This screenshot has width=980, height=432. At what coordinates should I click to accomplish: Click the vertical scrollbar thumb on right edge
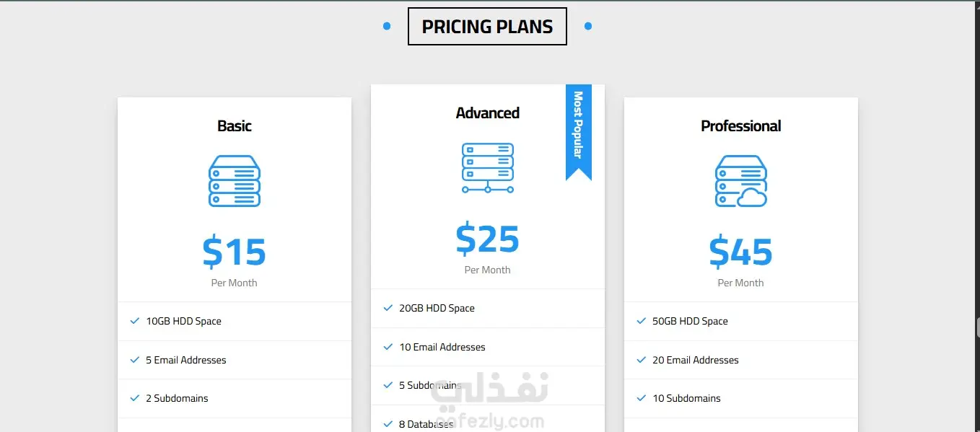pos(978,327)
